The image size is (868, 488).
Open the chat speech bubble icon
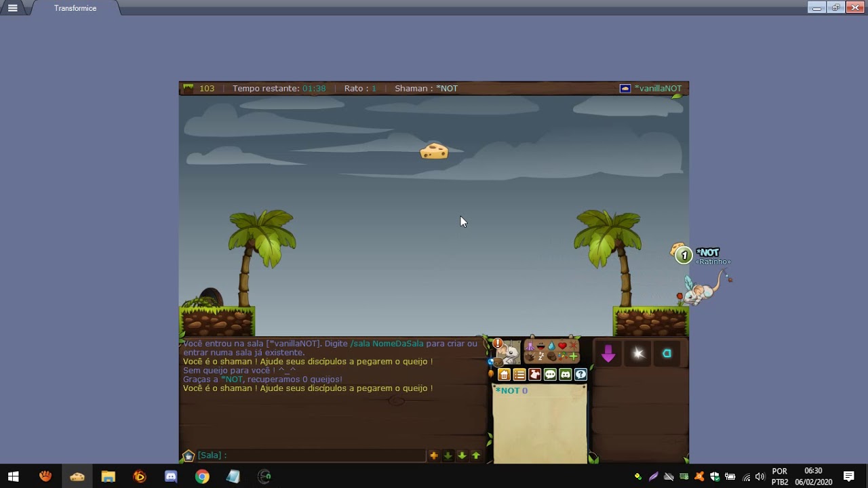[550, 374]
